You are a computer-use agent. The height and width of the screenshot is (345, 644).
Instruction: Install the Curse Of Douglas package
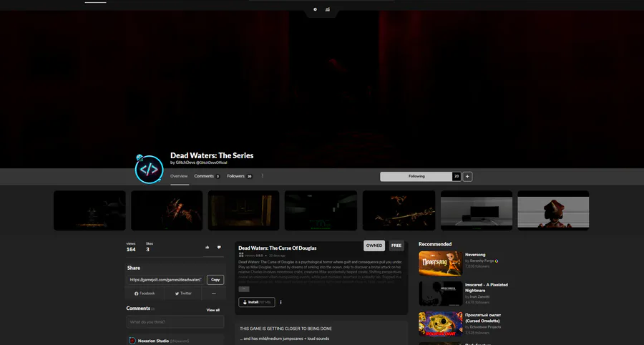click(257, 302)
